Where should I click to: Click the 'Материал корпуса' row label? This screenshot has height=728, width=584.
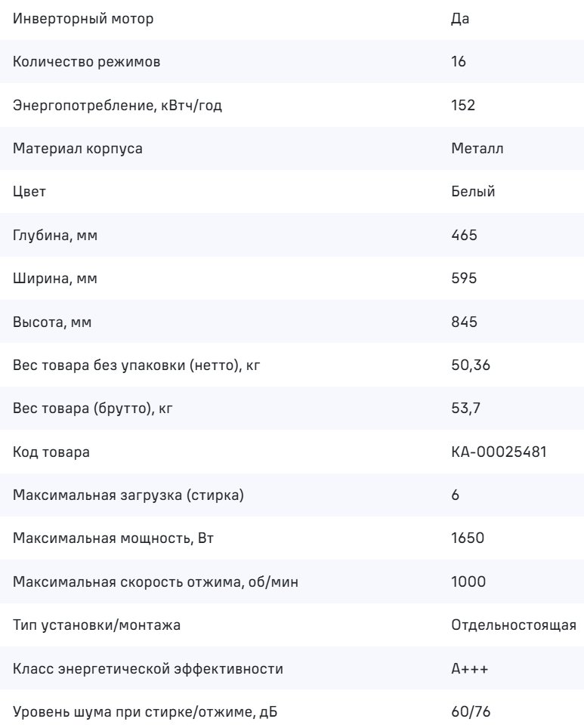pyautogui.click(x=78, y=148)
